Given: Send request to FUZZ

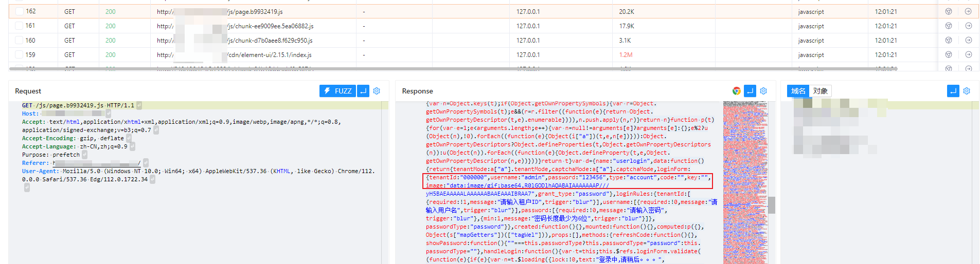Looking at the screenshot, I should [x=337, y=91].
